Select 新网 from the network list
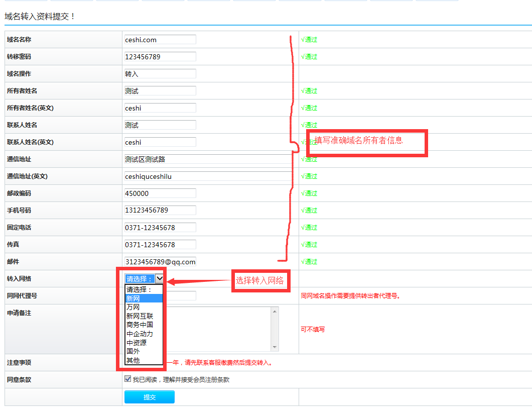Image resolution: width=532 pixels, height=408 pixels. point(144,298)
